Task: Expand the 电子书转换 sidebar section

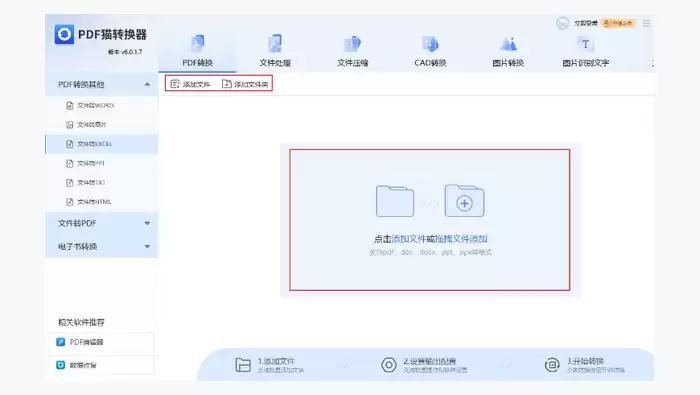Action: click(x=102, y=246)
